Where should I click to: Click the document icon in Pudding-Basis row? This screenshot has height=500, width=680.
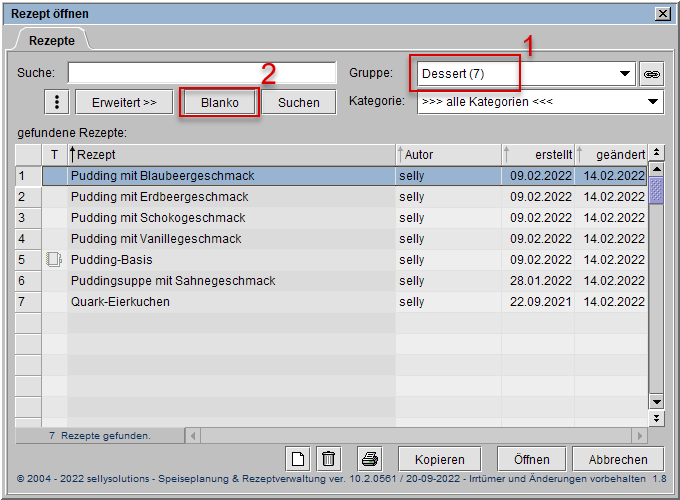(x=54, y=260)
